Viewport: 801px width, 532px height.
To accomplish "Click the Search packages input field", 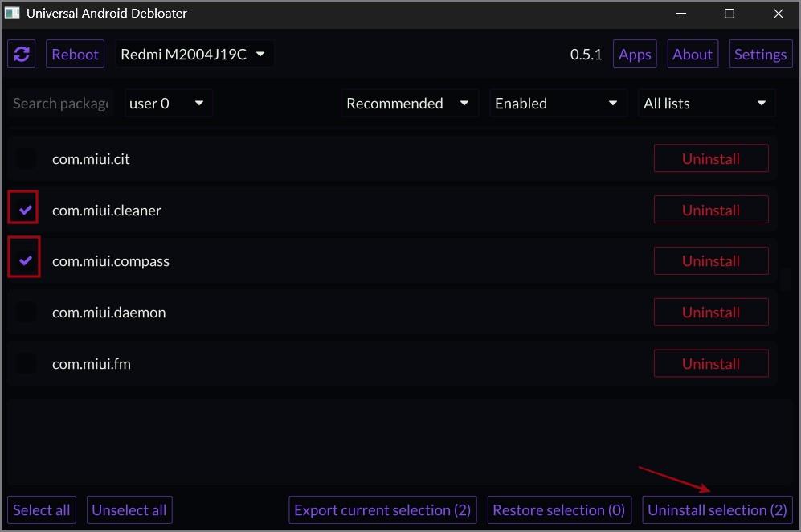I will click(60, 103).
